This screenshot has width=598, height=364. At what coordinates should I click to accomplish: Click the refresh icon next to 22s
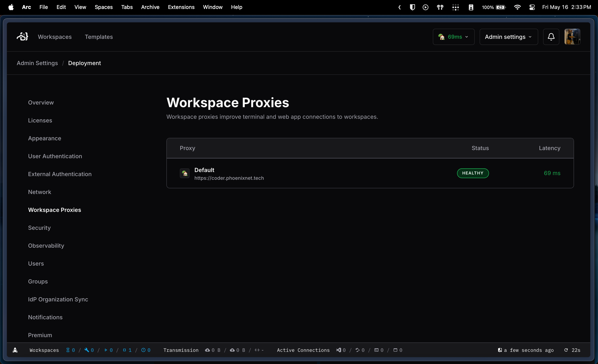(x=566, y=350)
